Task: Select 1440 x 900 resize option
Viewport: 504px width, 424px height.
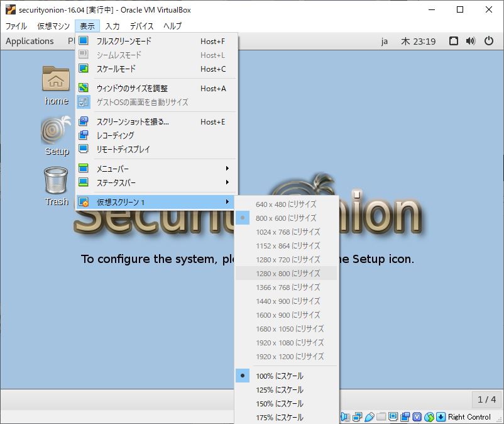Action: tap(287, 301)
